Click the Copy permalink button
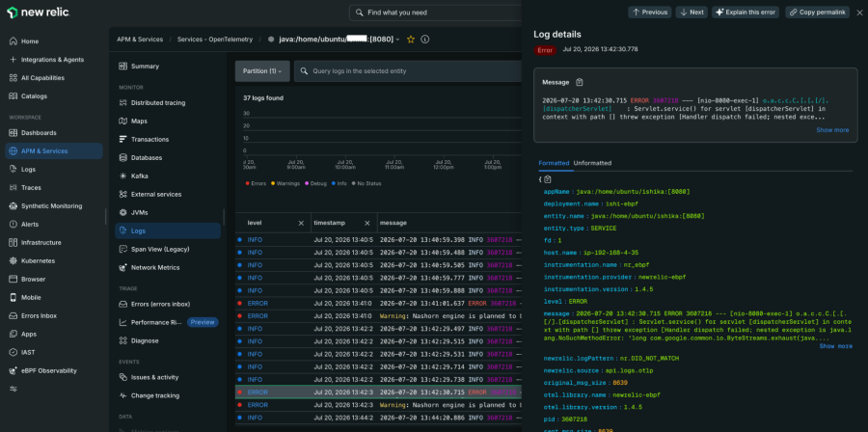This screenshot has width=868, height=432. pos(817,13)
